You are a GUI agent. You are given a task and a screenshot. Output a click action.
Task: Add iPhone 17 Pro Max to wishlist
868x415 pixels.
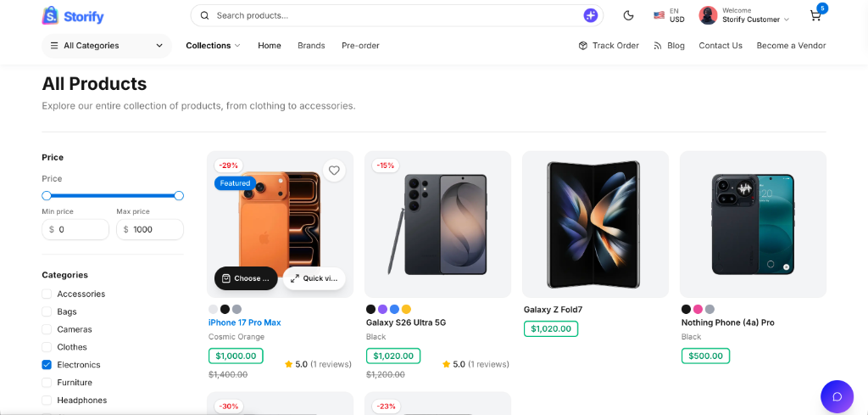pos(334,171)
